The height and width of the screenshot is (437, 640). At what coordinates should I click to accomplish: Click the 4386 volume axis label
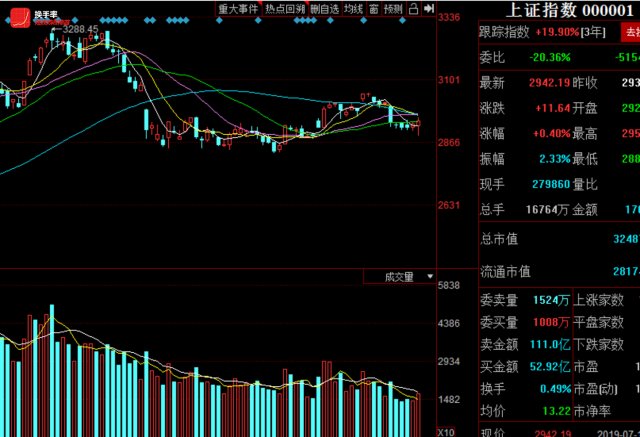449,324
